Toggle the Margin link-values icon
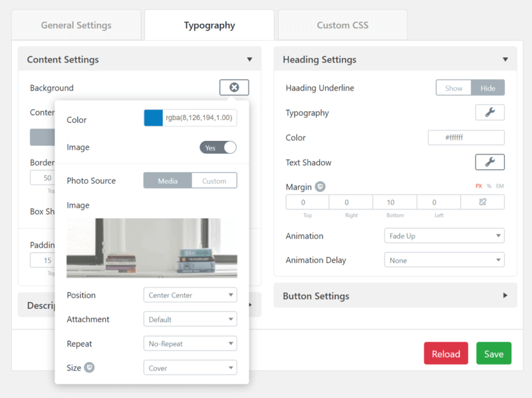Image resolution: width=532 pixels, height=398 pixels. [483, 202]
